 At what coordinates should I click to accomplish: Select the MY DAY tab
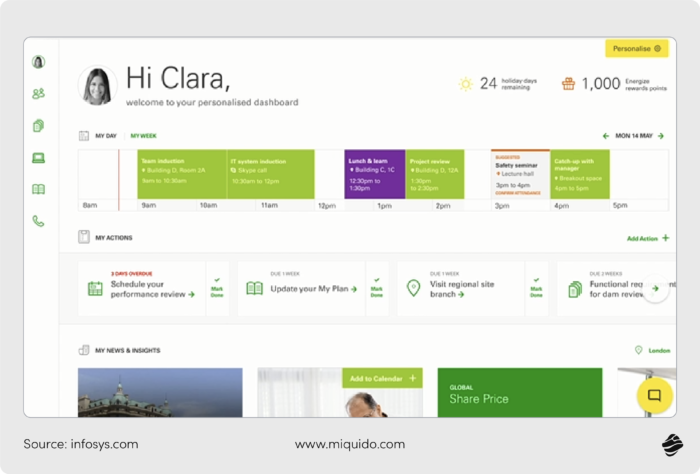point(105,135)
